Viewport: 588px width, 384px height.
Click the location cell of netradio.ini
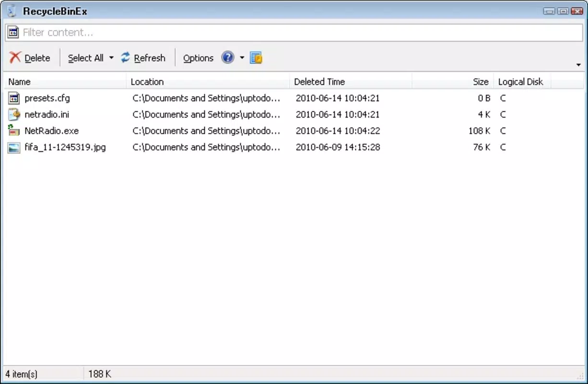pos(206,114)
